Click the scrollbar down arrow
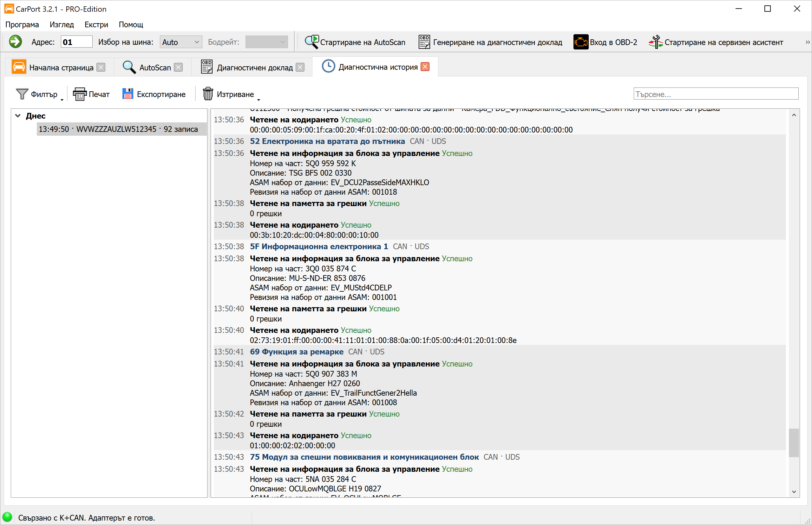Image resolution: width=812 pixels, height=525 pixels. (794, 492)
